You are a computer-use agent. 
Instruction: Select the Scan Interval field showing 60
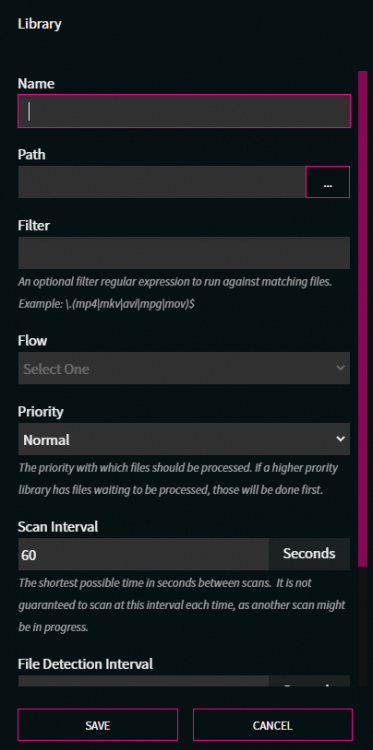(x=143, y=554)
